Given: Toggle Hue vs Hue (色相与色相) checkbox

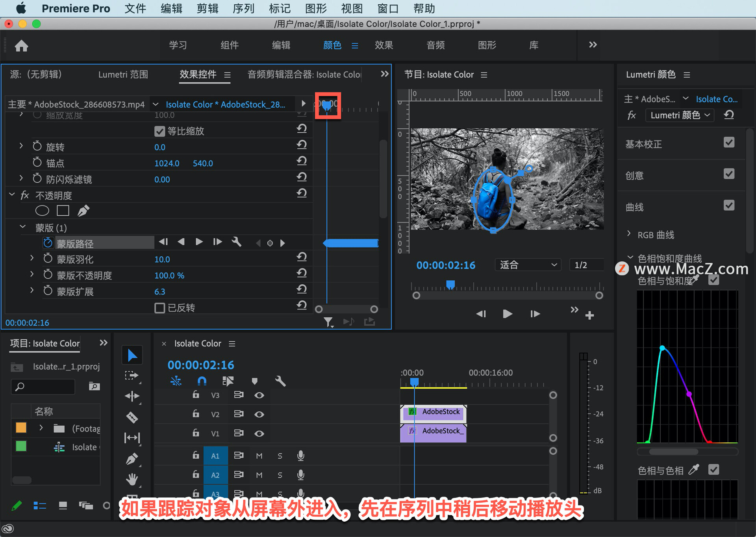Looking at the screenshot, I should click(713, 469).
